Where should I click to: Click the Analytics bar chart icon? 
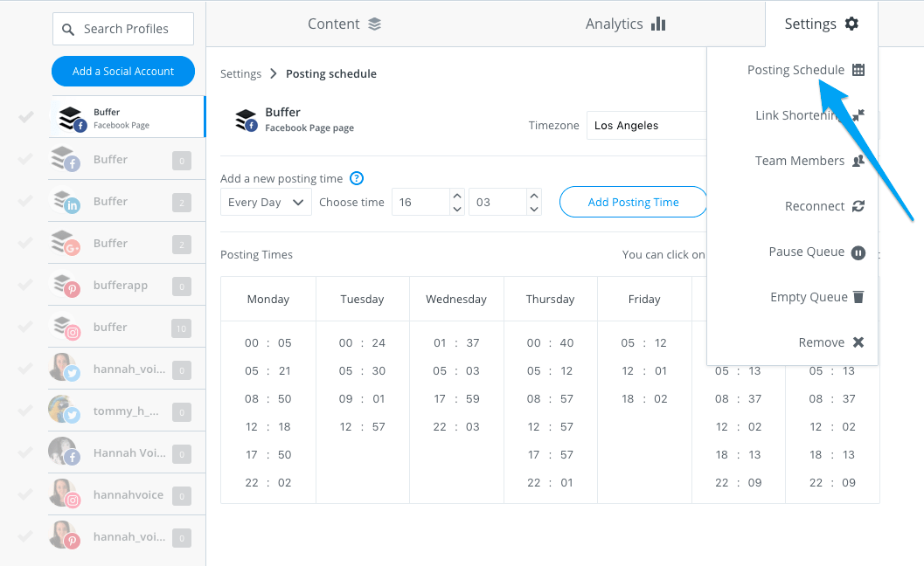pos(658,24)
